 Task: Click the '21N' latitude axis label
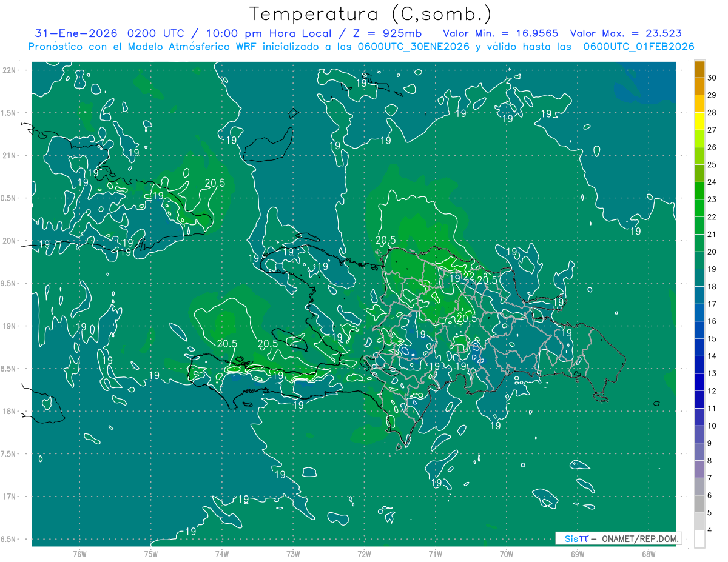point(10,155)
